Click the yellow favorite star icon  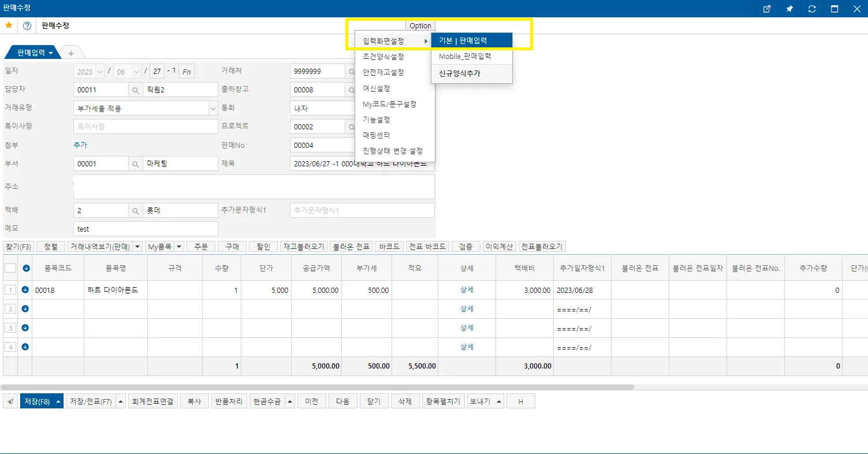point(9,25)
